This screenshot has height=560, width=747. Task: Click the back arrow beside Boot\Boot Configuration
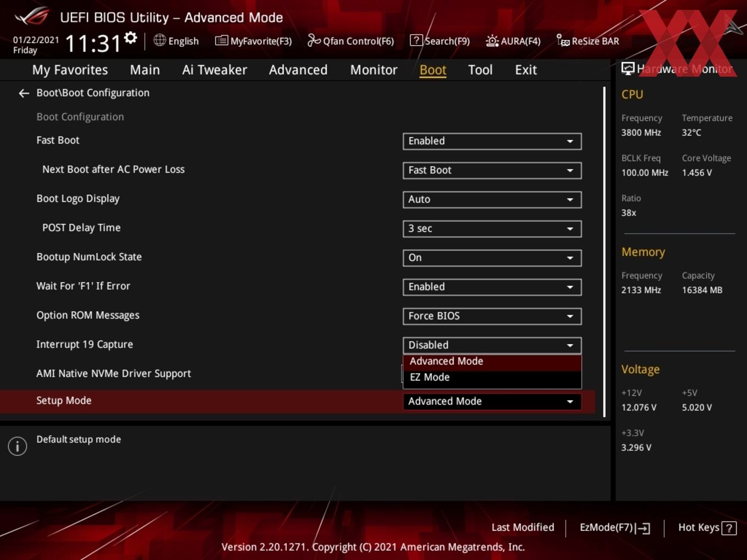[24, 93]
